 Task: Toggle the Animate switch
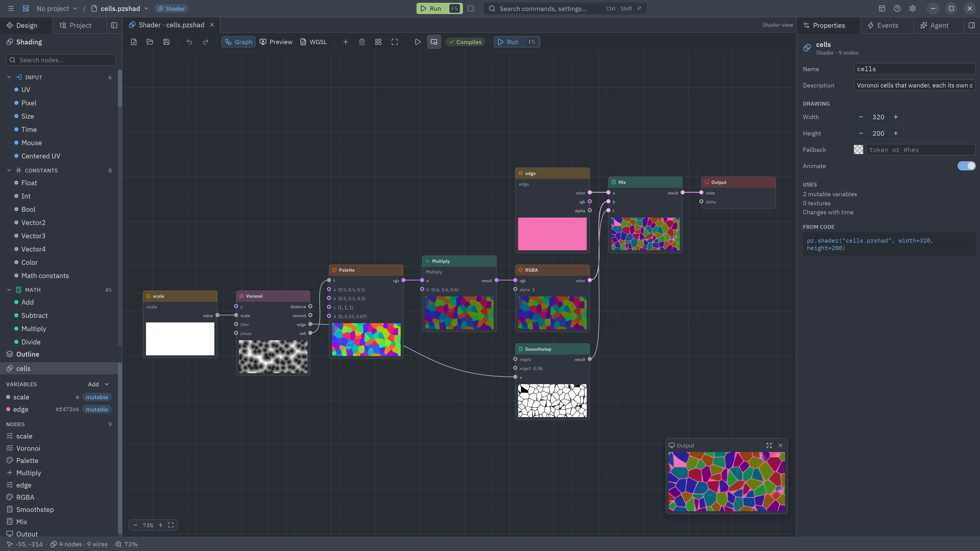(966, 166)
